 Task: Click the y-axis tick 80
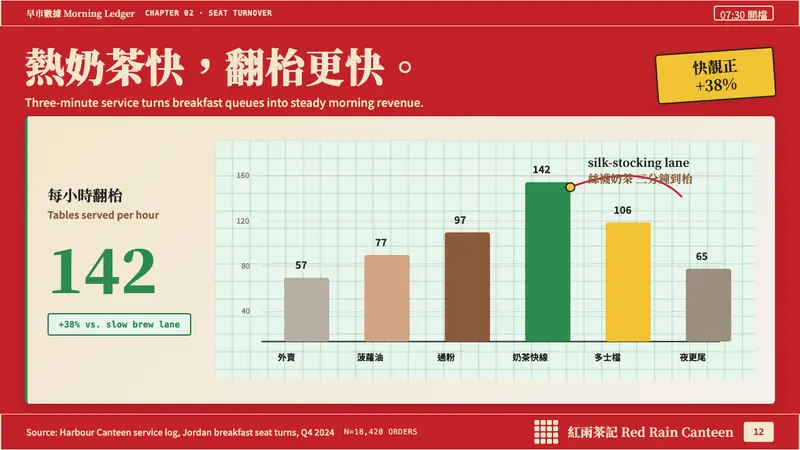(245, 266)
